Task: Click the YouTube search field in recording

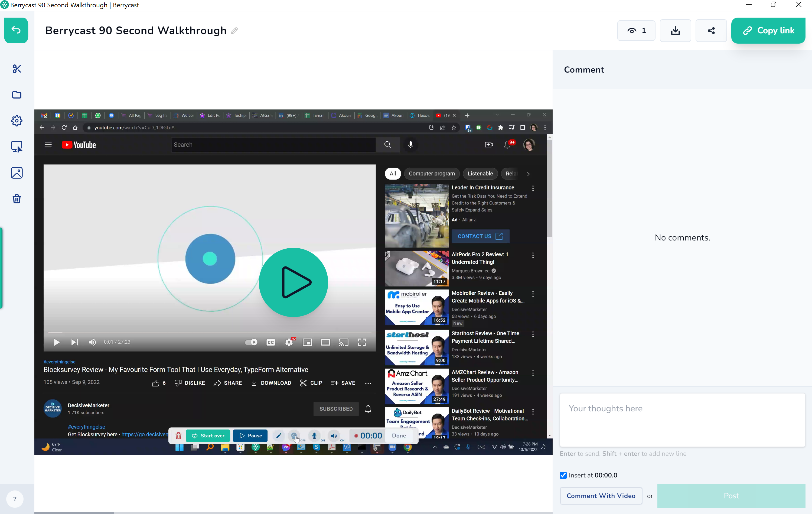Action: click(x=273, y=145)
